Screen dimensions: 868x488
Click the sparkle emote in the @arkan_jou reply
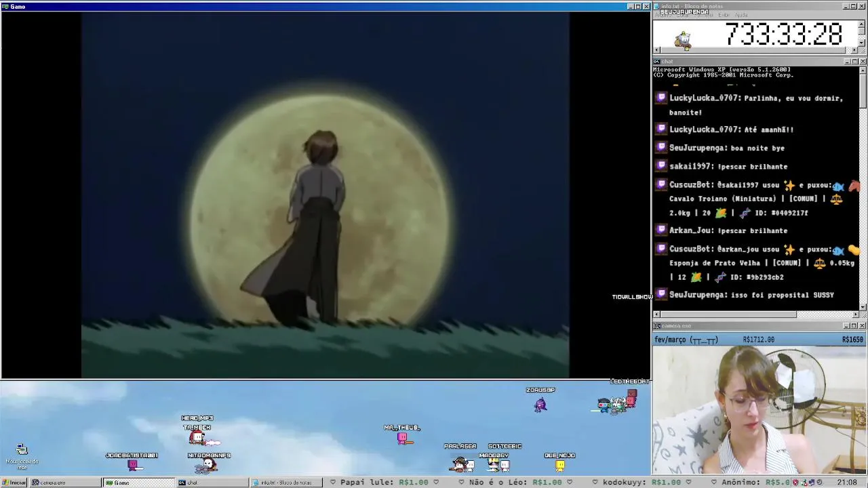coord(789,249)
